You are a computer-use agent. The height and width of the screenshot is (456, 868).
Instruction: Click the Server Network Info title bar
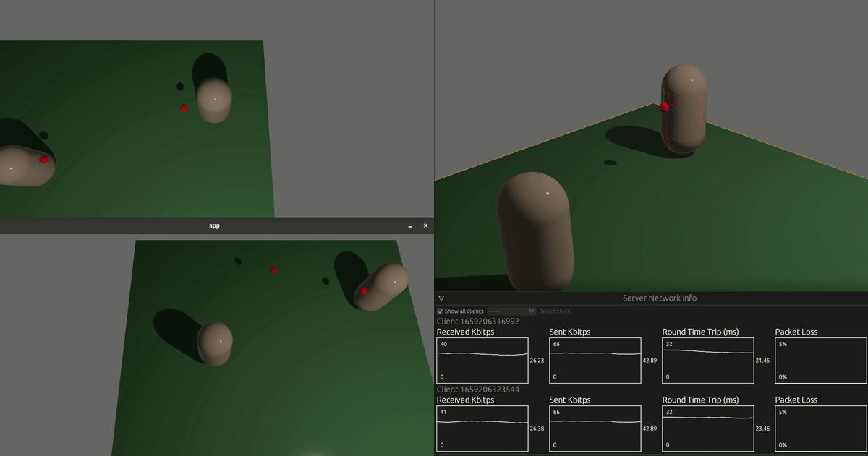[660, 297]
